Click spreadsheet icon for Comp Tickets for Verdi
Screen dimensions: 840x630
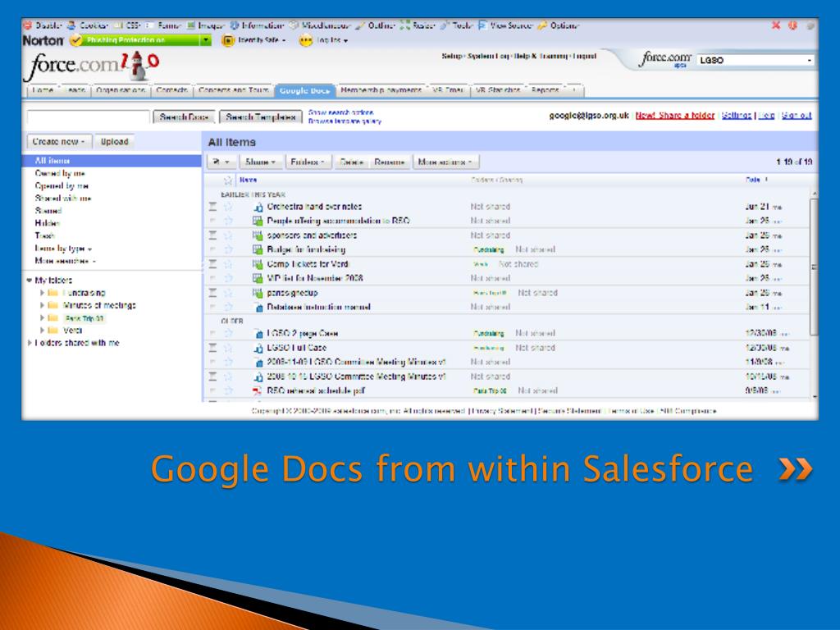258,264
